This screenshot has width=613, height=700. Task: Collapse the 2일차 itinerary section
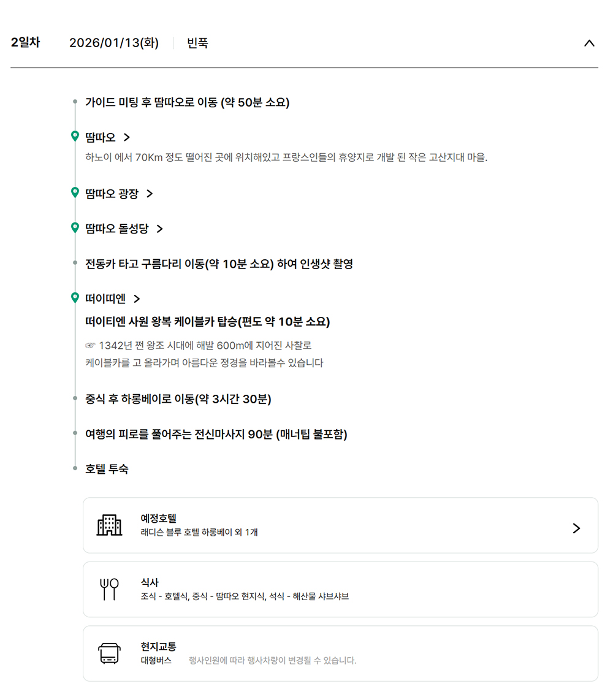tap(589, 43)
